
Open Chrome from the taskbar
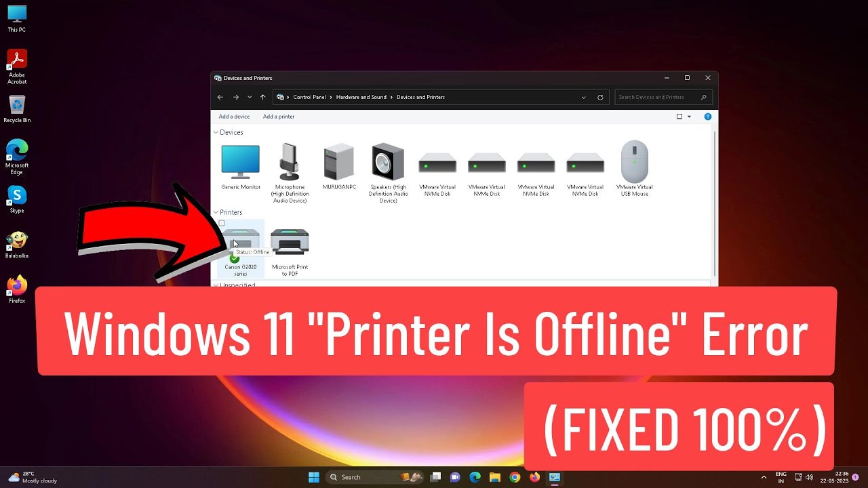point(515,477)
